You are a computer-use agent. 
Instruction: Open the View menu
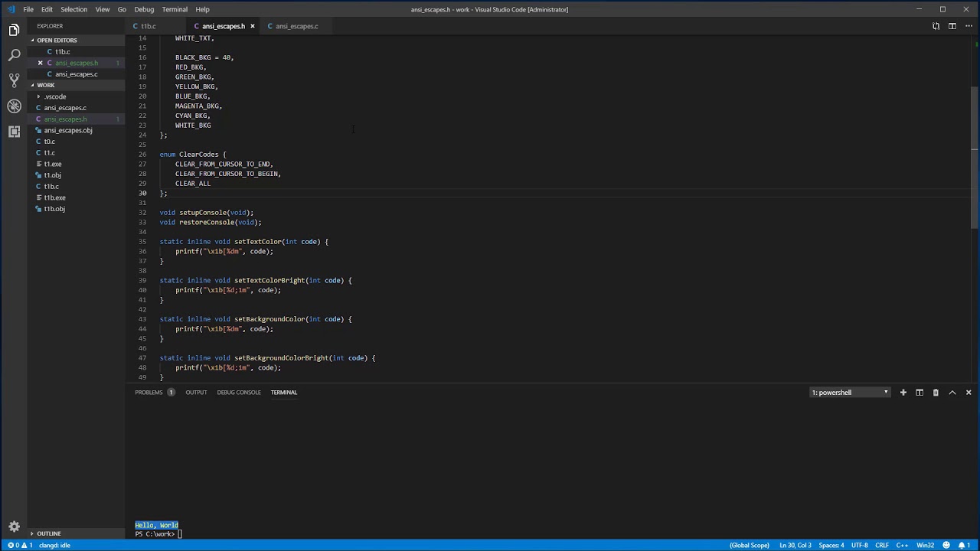[x=102, y=9]
